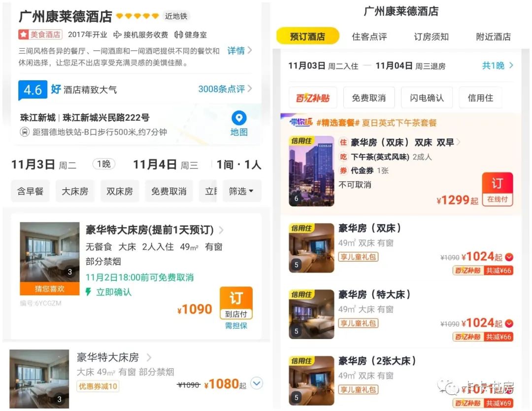Open the 筛选 filter dropdown
The height and width of the screenshot is (411, 532).
point(241,191)
